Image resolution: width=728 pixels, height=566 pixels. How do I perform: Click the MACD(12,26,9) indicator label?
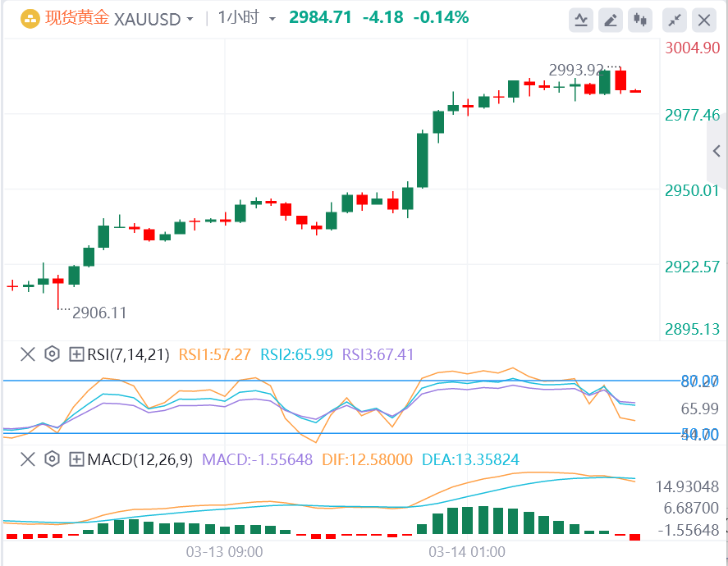click(140, 459)
